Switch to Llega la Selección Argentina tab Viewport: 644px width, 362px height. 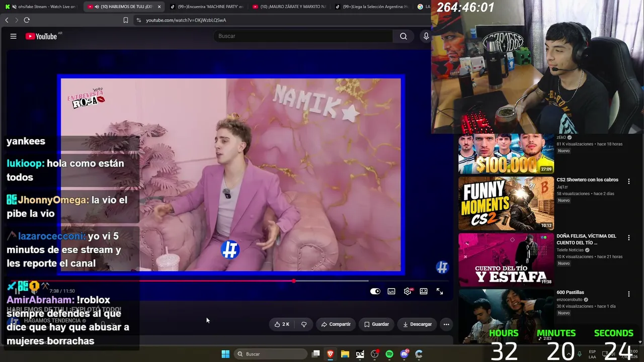point(372,7)
